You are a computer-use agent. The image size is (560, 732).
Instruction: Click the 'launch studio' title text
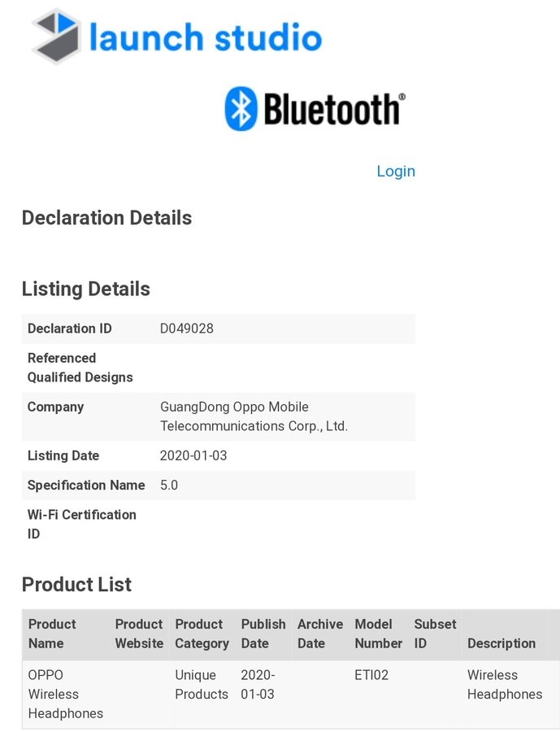point(206,37)
